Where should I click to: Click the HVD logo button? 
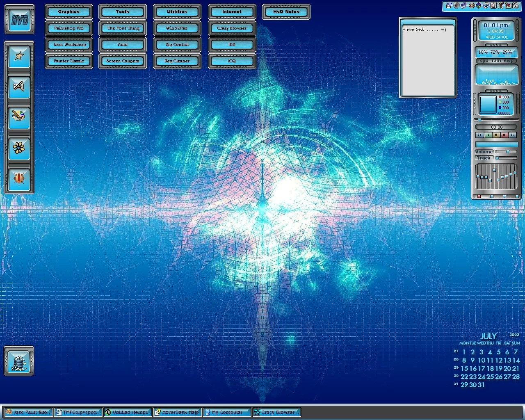tap(19, 19)
